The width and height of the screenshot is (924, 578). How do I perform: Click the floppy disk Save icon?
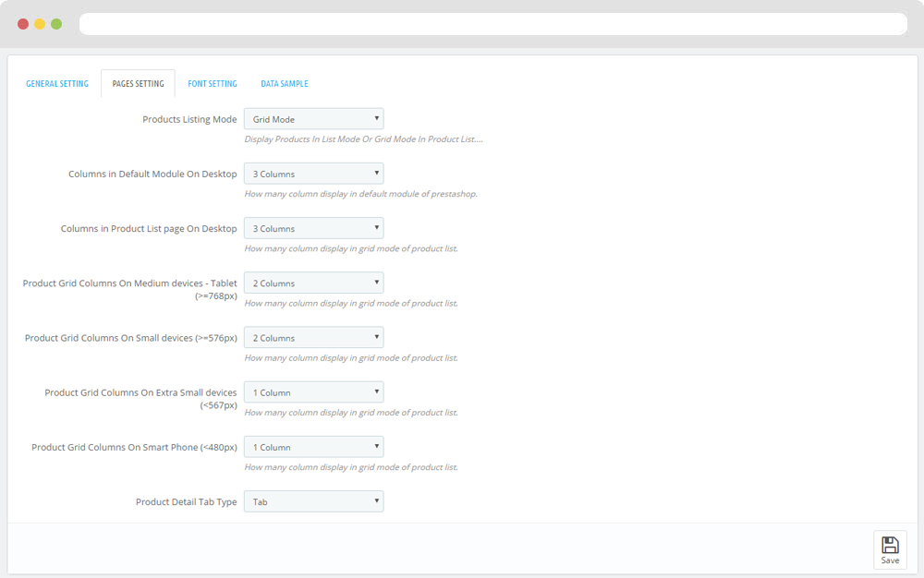pos(890,546)
